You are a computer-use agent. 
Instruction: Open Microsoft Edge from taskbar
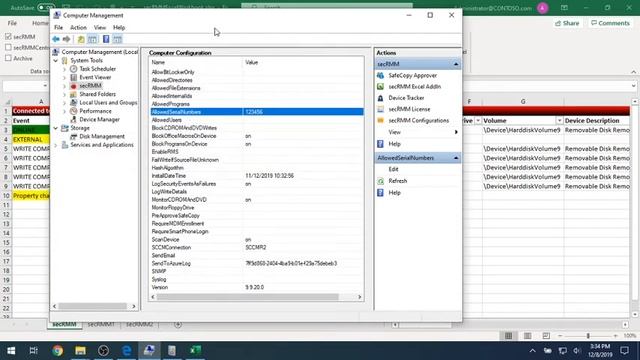127,350
